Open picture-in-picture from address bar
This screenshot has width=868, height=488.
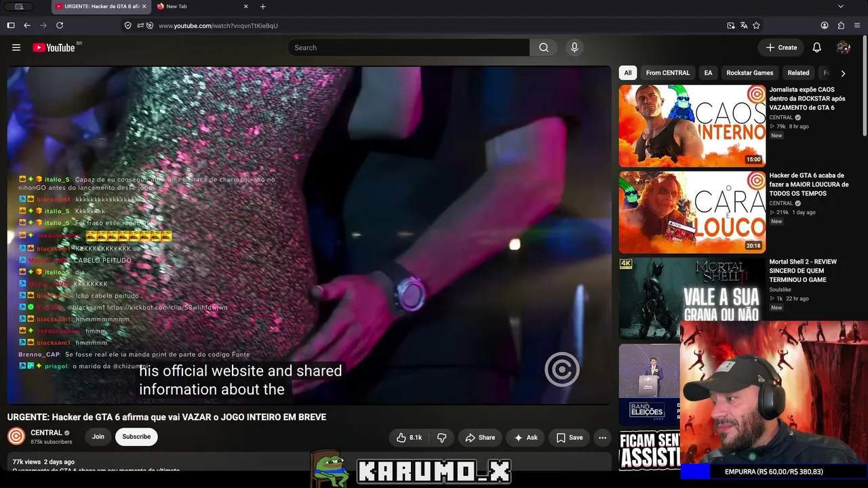click(731, 25)
